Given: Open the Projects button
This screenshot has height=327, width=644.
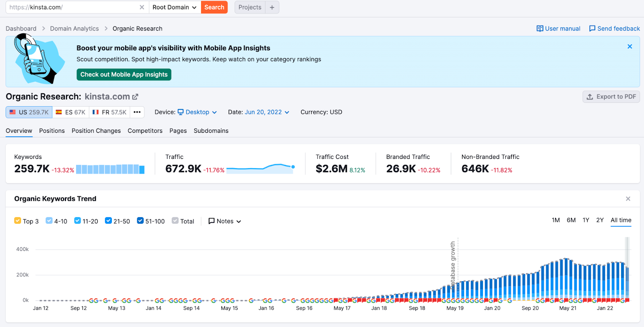Looking at the screenshot, I should point(250,7).
